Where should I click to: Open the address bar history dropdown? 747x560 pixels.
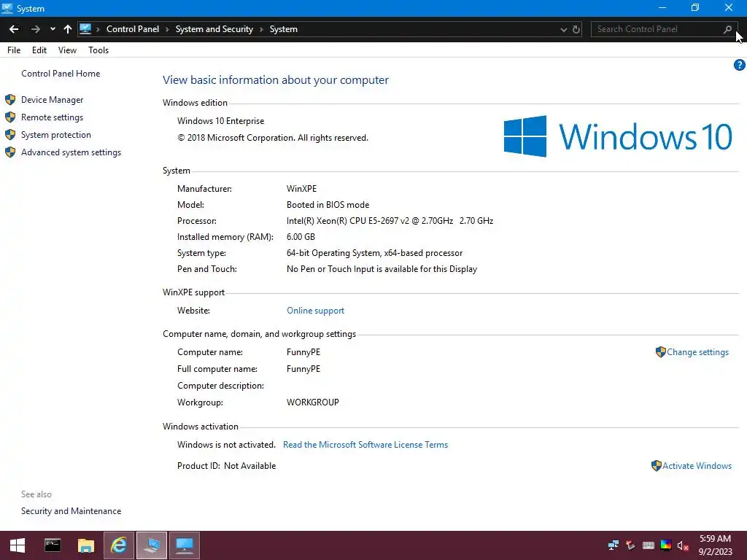(x=564, y=29)
